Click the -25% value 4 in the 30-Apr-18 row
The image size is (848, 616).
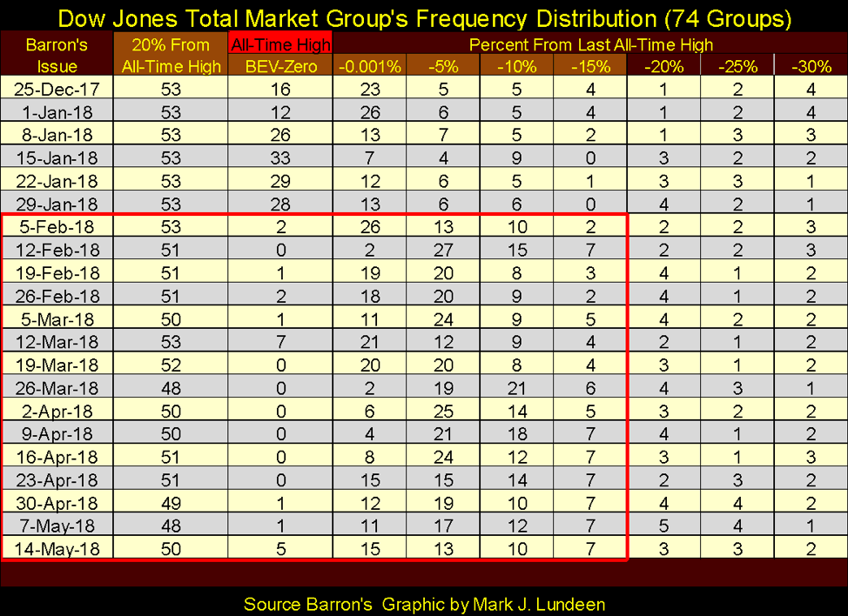click(737, 503)
